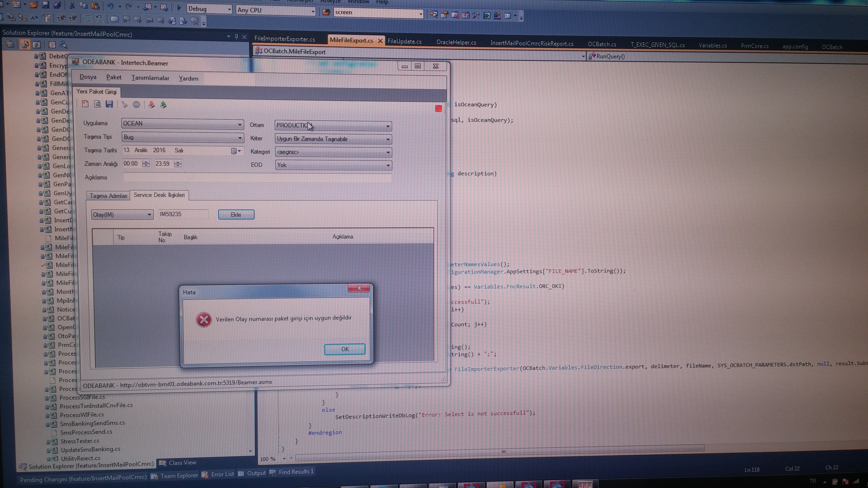Image resolution: width=868 pixels, height=488 pixels.
Task: Open the Dosya menu in Beamer
Action: 88,77
